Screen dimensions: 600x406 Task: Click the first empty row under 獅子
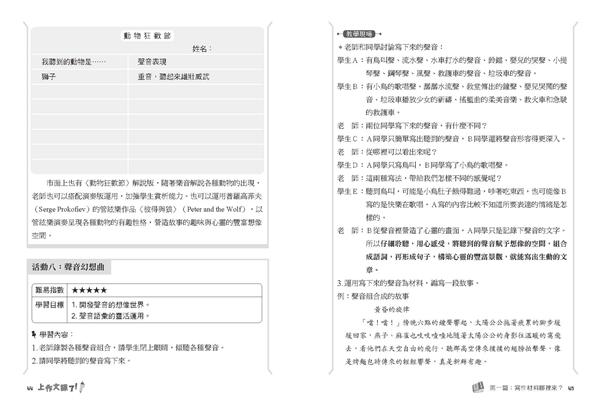[148, 91]
